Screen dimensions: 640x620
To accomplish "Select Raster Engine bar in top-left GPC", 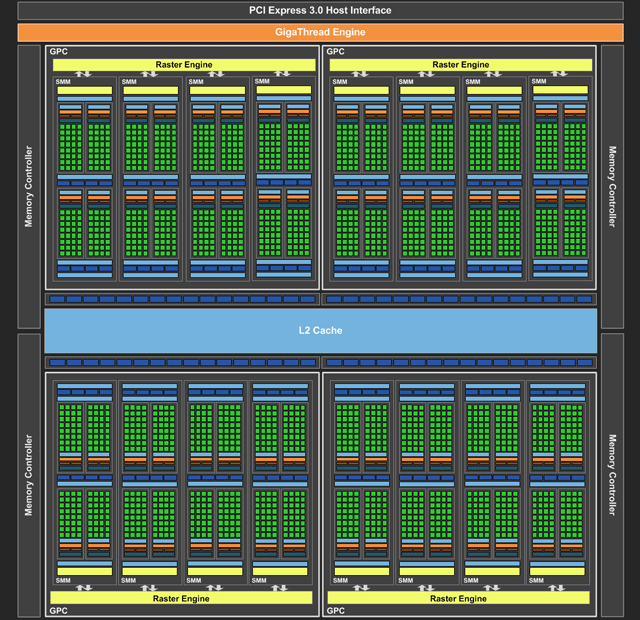I will pos(184,64).
